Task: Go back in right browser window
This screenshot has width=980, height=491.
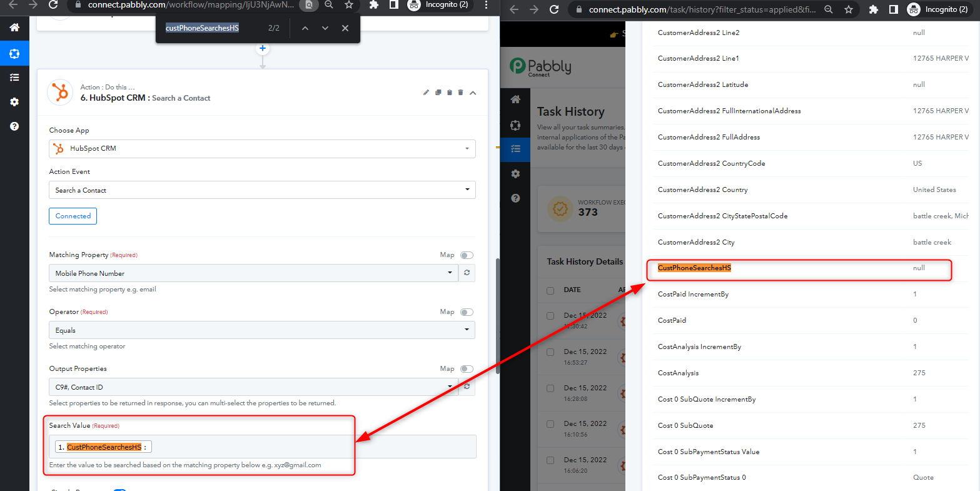Action: pyautogui.click(x=513, y=9)
